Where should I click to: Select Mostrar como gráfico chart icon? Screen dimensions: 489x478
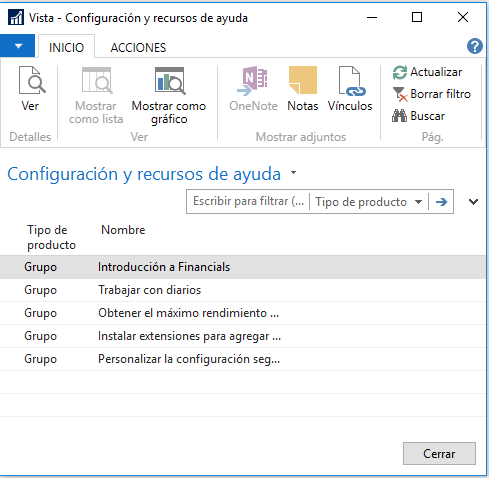click(x=170, y=81)
